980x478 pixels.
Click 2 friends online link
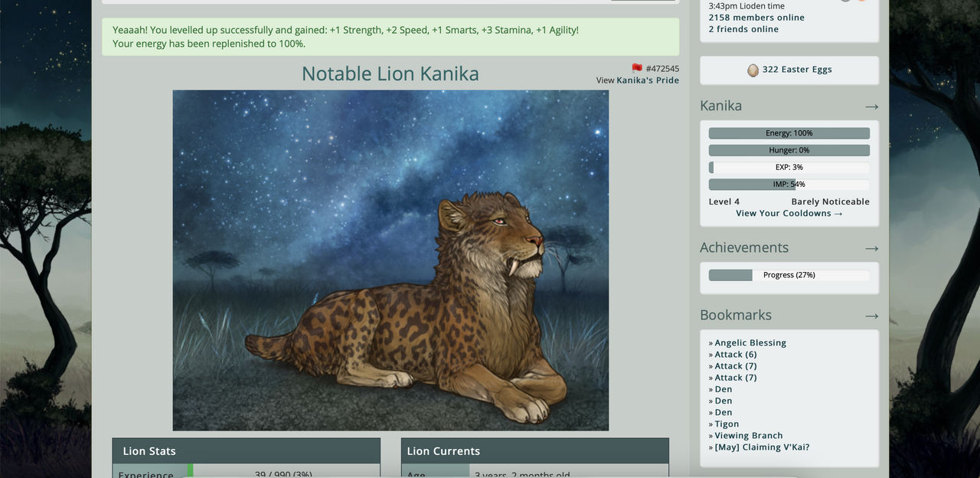(743, 29)
